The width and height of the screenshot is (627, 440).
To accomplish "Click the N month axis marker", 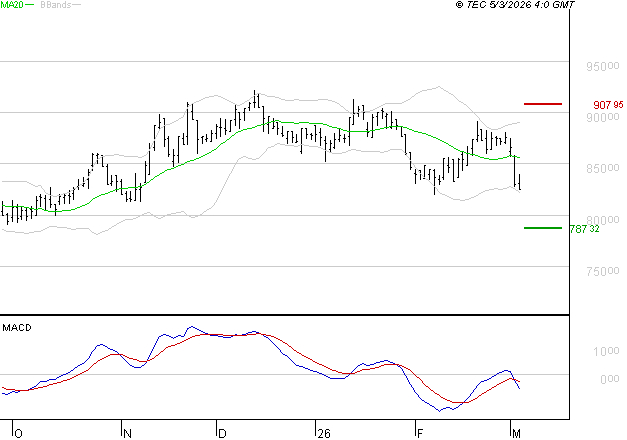I will coord(127,434).
